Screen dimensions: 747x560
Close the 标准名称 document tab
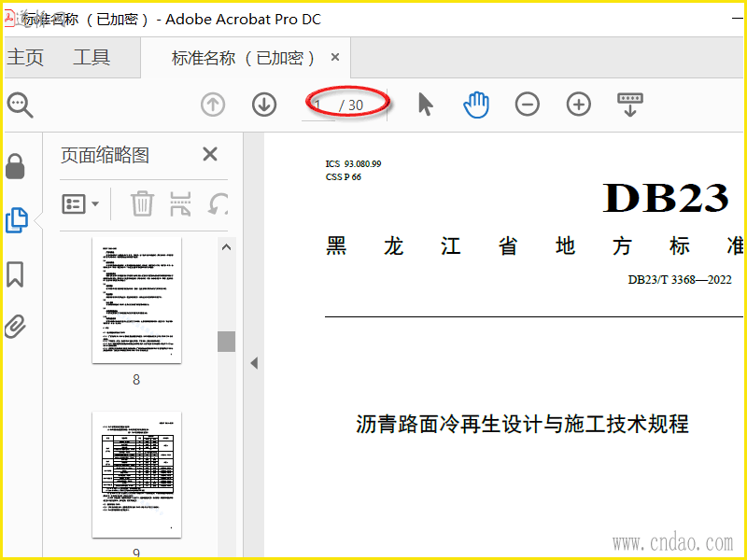335,58
